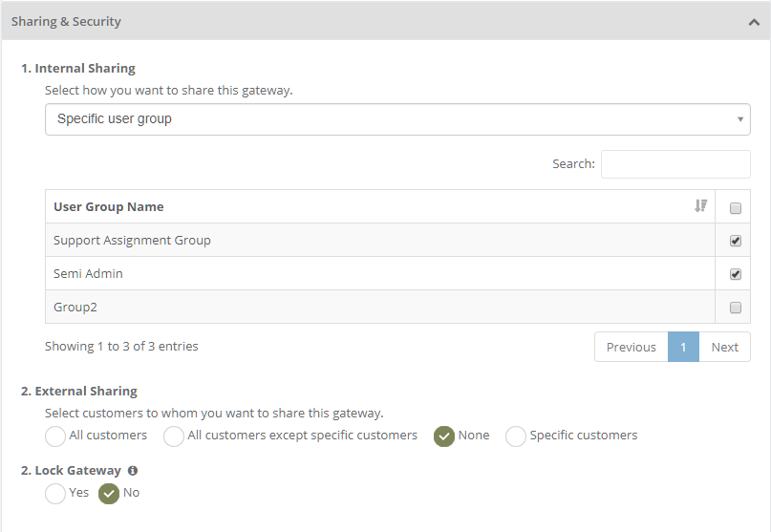771x532 pixels.
Task: Click the Lock Gateway info icon
Action: pyautogui.click(x=132, y=471)
